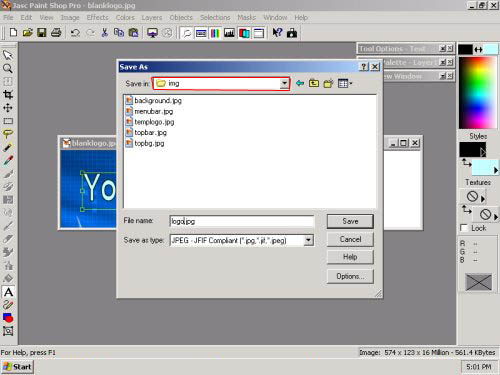Open the Layers menu

tap(152, 17)
